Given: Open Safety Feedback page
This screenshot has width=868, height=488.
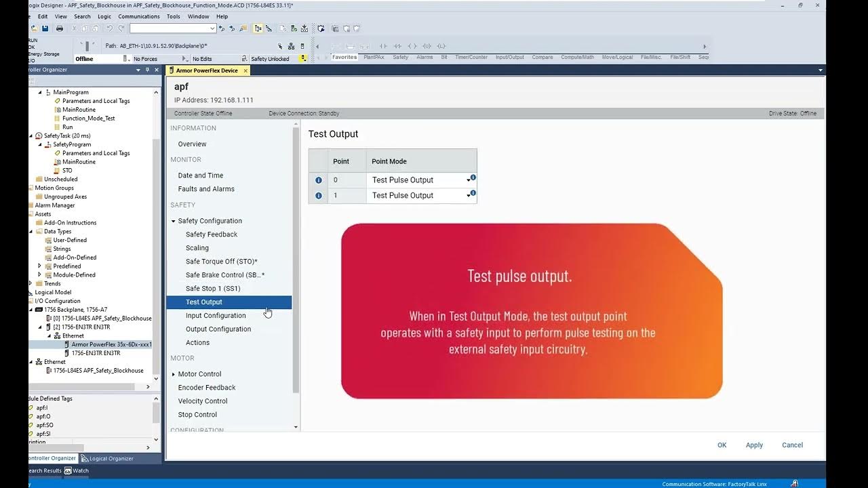Looking at the screenshot, I should [212, 235].
